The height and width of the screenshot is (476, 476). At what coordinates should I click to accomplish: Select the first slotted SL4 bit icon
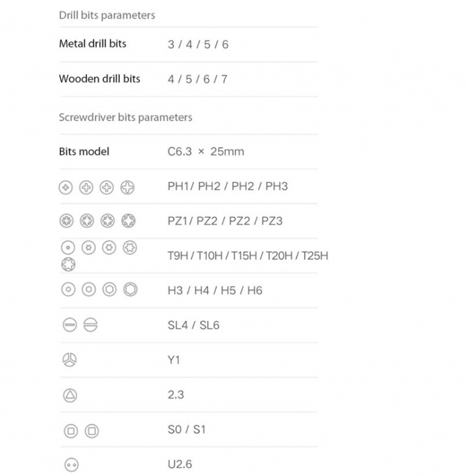tap(69, 325)
